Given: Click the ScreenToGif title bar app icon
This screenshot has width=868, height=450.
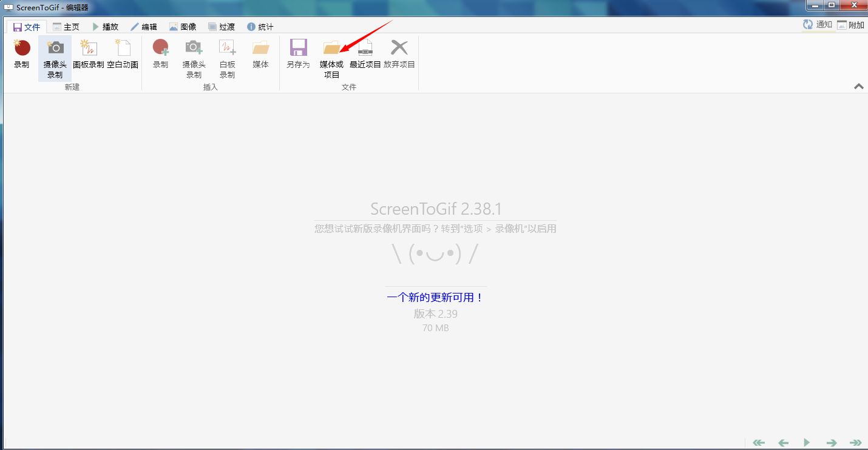Looking at the screenshot, I should point(8,7).
